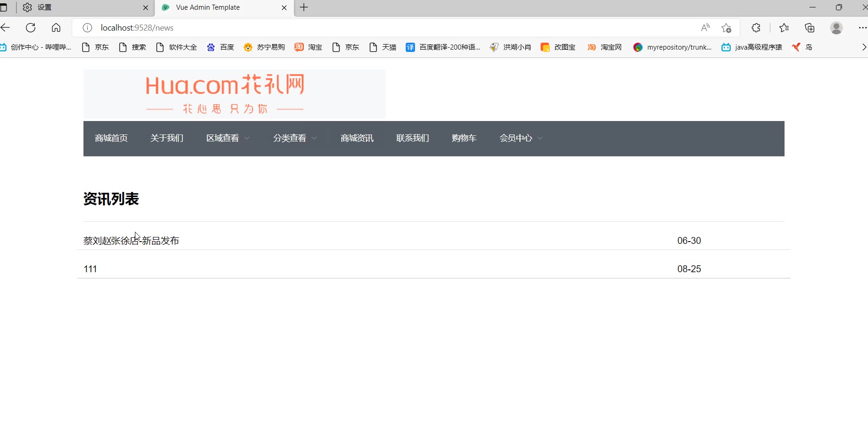
Task: Go back with the browser back arrow
Action: pos(5,28)
